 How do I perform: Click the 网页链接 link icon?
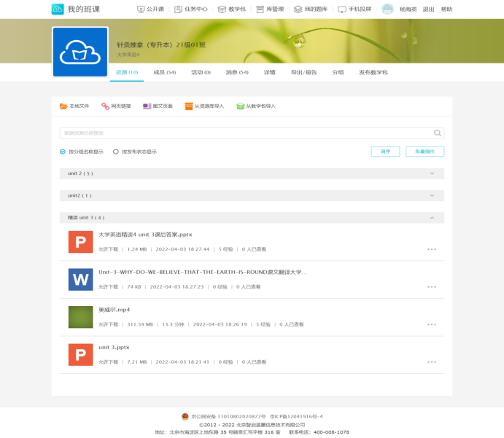tap(105, 106)
